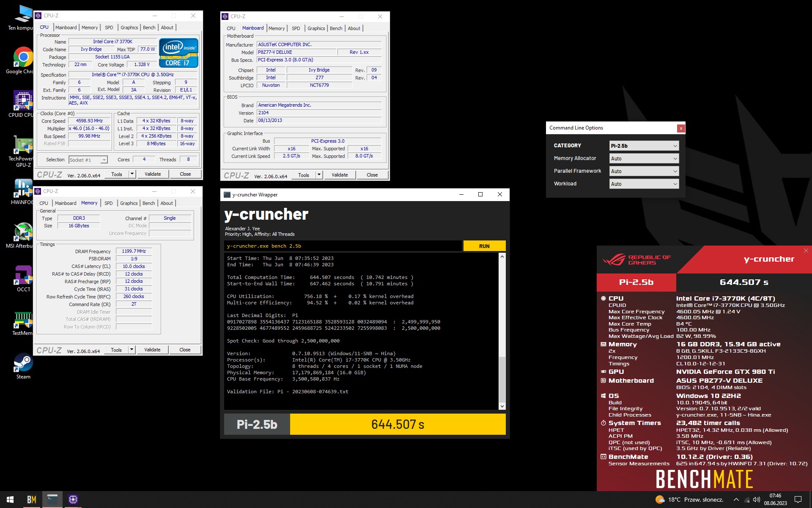Click the y-cruncher output scrollbar thumb
The image size is (812, 508).
point(502,380)
